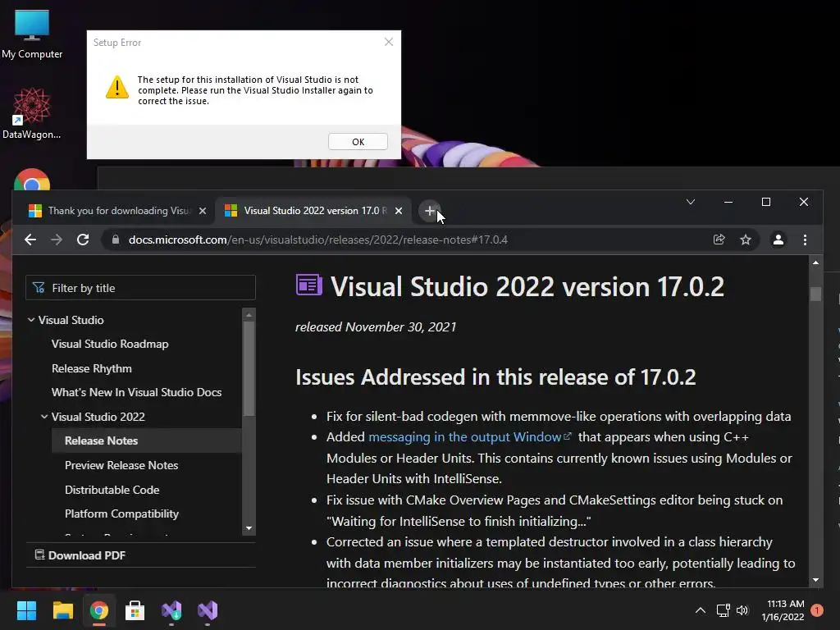Click page scrollbar up arrow

coord(815,262)
